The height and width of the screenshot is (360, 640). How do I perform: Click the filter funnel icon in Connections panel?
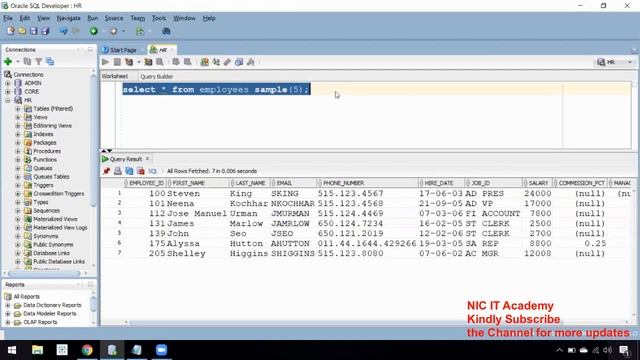click(38, 62)
